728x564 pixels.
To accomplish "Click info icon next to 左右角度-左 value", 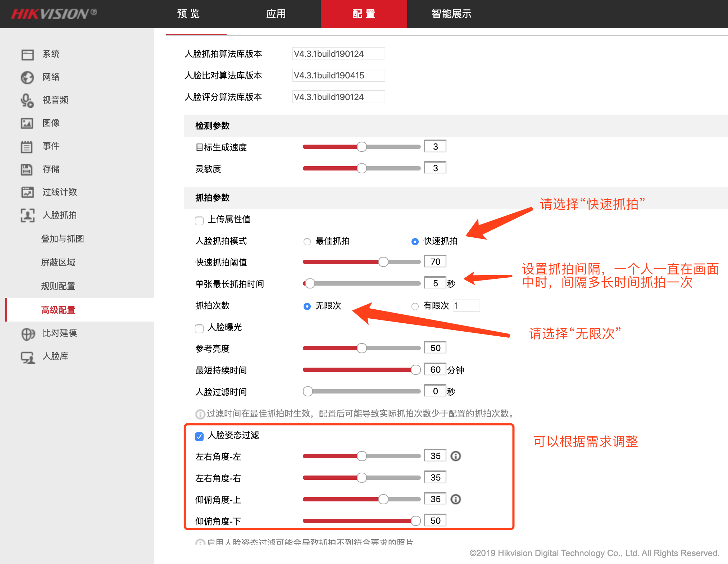I will click(x=456, y=456).
